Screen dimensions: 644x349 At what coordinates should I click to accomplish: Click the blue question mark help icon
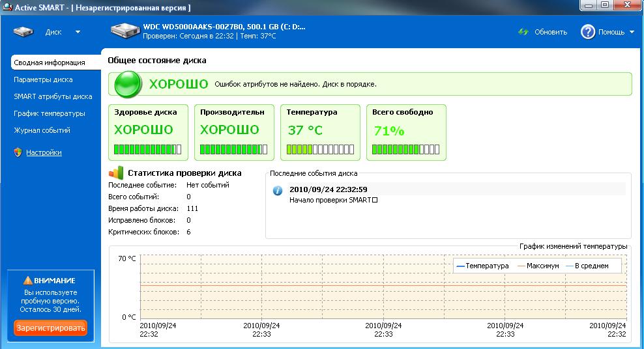pyautogui.click(x=587, y=32)
